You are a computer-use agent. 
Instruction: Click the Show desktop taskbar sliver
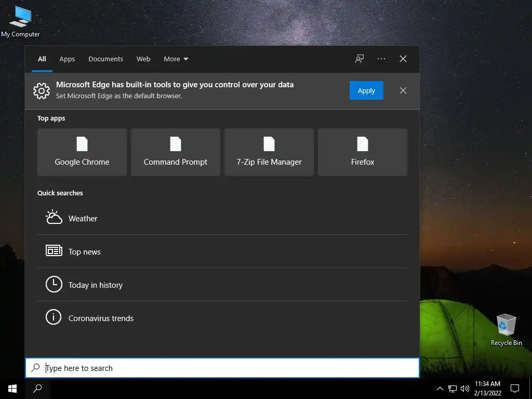point(530,389)
